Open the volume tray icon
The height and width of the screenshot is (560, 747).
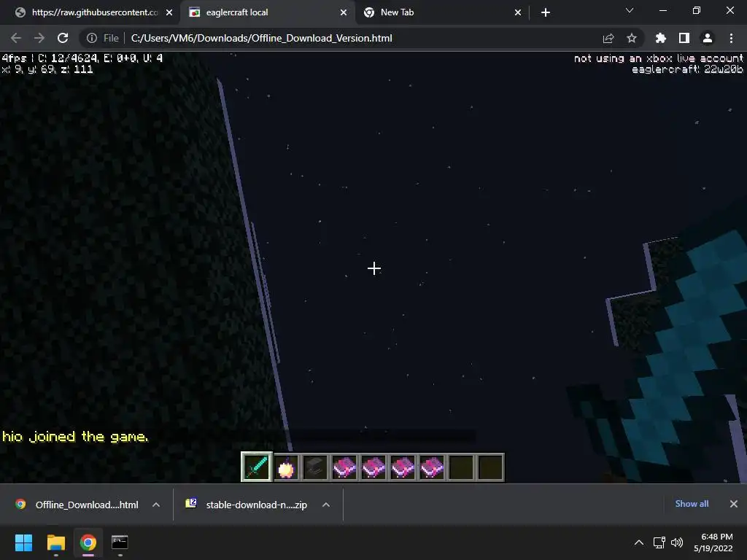coord(676,542)
